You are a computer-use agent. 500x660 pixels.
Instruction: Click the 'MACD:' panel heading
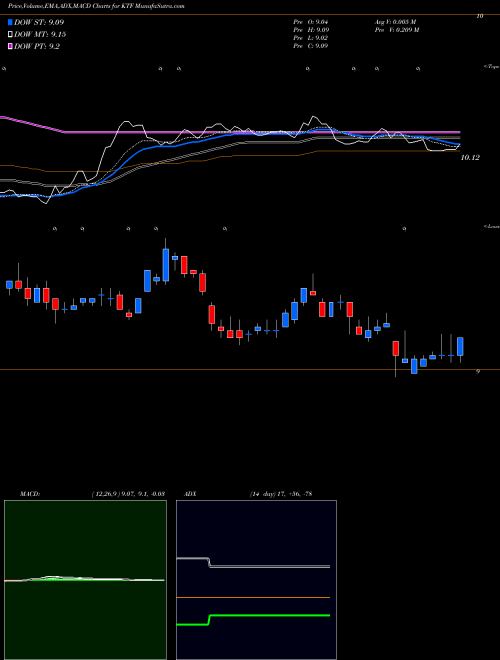(30, 494)
